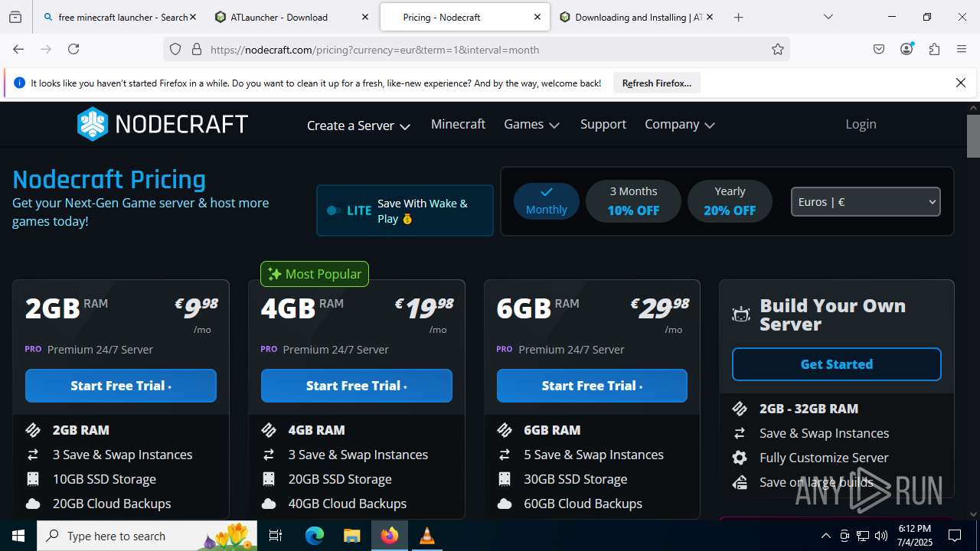Open the Support nav link
The height and width of the screenshot is (551, 980).
coord(603,124)
